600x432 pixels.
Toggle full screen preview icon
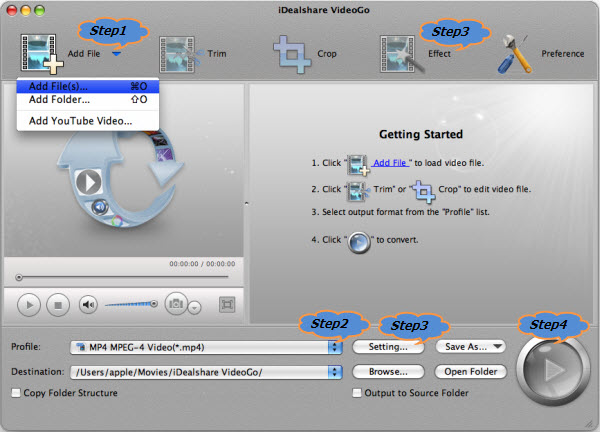coord(227,305)
